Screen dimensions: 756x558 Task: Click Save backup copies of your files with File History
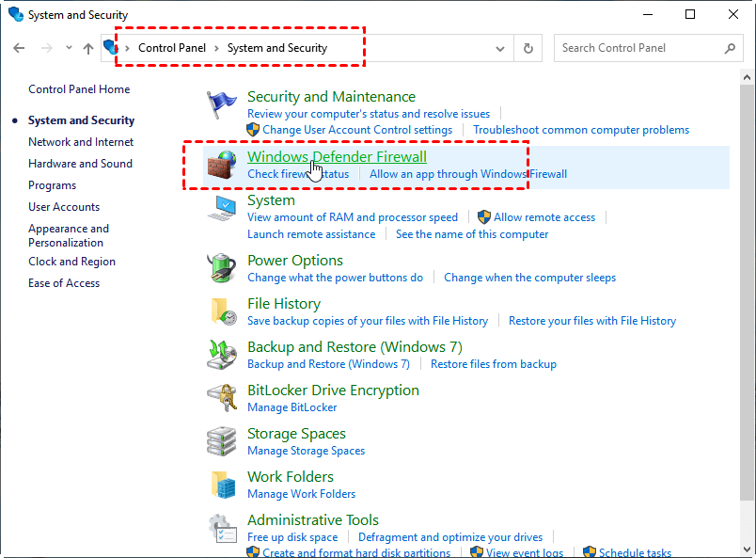368,321
